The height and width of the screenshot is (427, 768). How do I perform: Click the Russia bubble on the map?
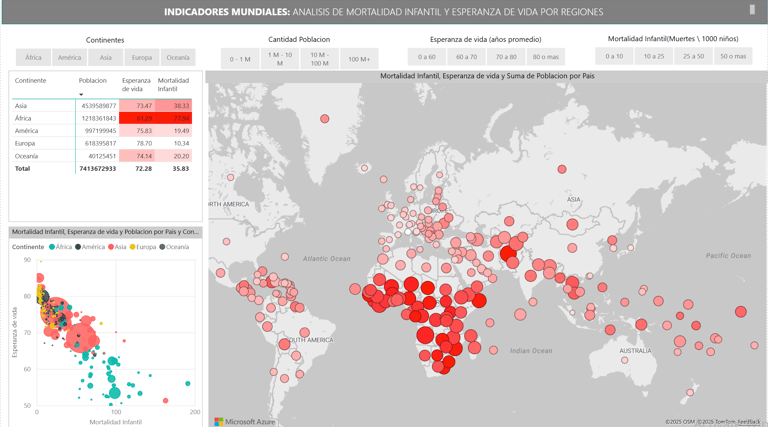562,169
